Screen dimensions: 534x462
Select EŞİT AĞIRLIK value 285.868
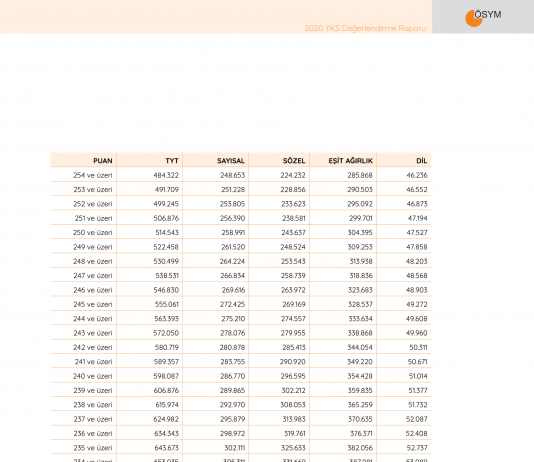[360, 175]
